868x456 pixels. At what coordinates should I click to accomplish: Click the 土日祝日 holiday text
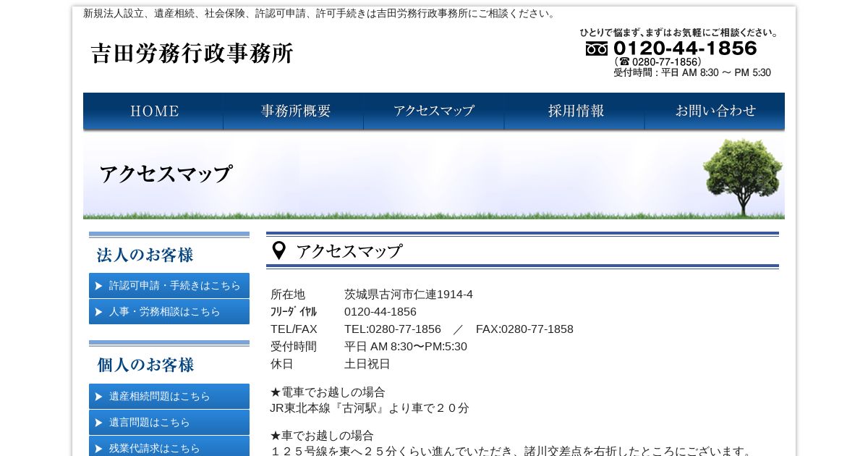367,364
